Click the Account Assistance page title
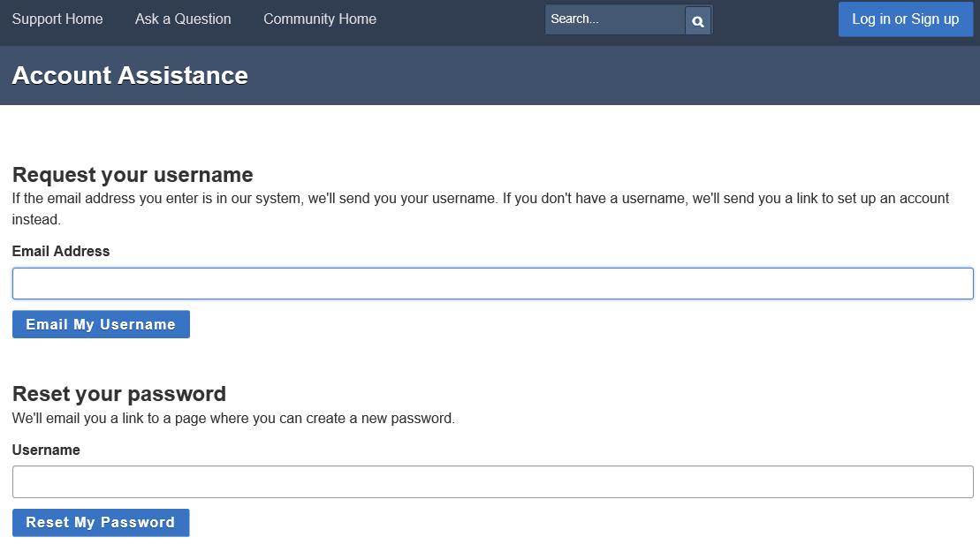Screen dimensions: 980x545 (x=130, y=76)
